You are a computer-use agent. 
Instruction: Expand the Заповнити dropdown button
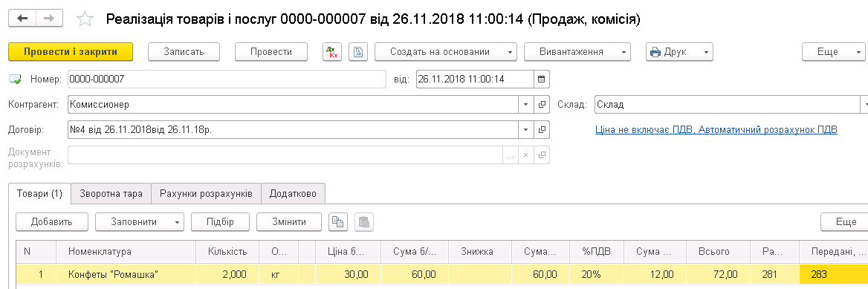(x=140, y=221)
